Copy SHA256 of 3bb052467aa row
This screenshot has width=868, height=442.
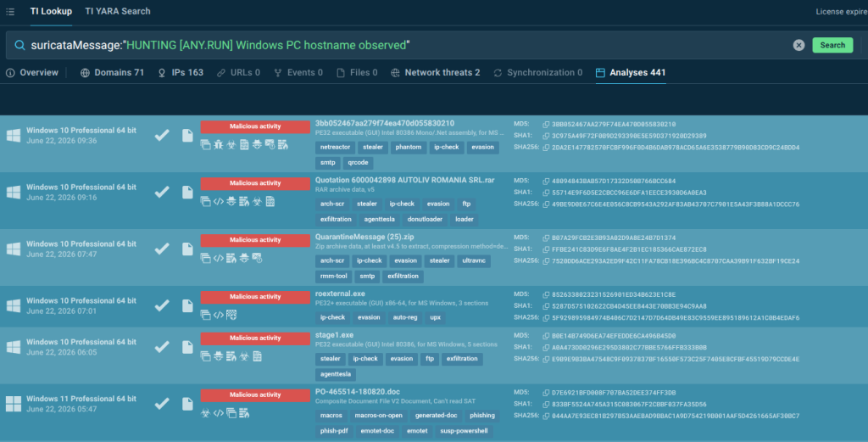pos(546,148)
